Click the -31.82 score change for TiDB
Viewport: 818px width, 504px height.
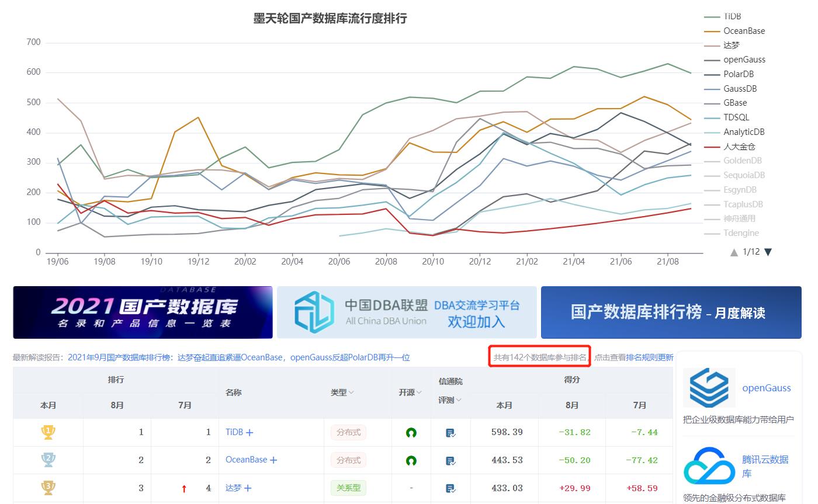(x=575, y=433)
